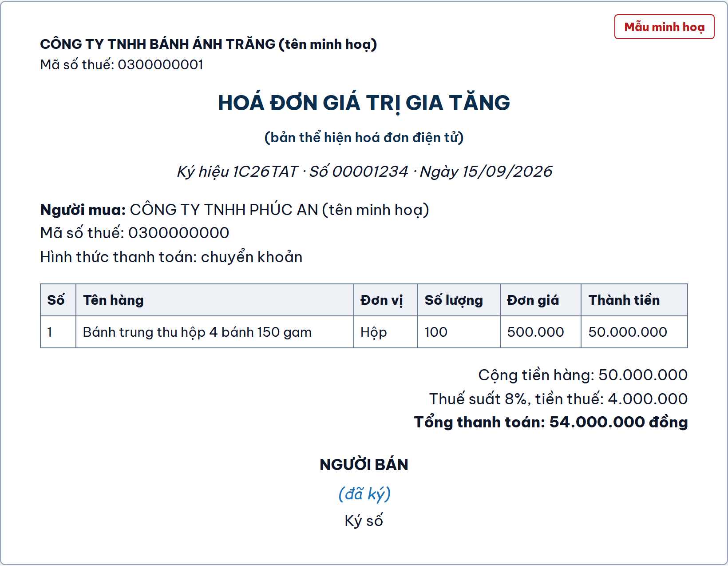Viewport: 728px width, 566px height.
Task: Click subtitle "(bản thể hiện hoá đơn điện tử)"
Action: [x=364, y=137]
